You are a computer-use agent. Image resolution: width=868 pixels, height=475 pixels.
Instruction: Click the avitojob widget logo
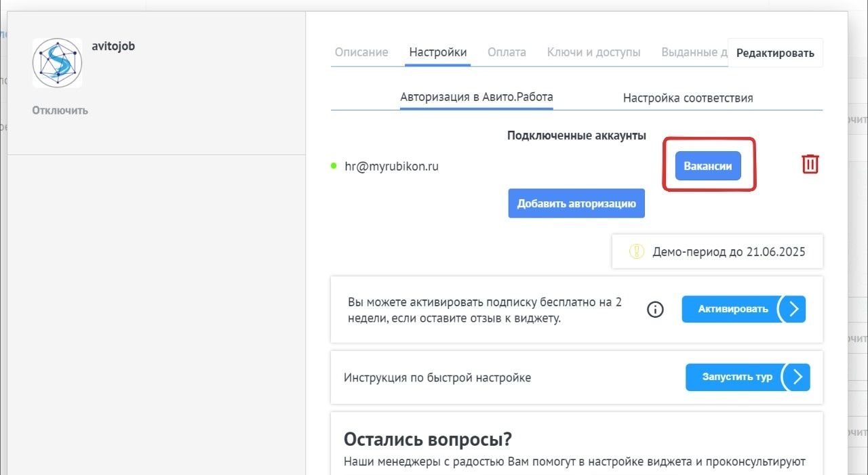coord(57,62)
